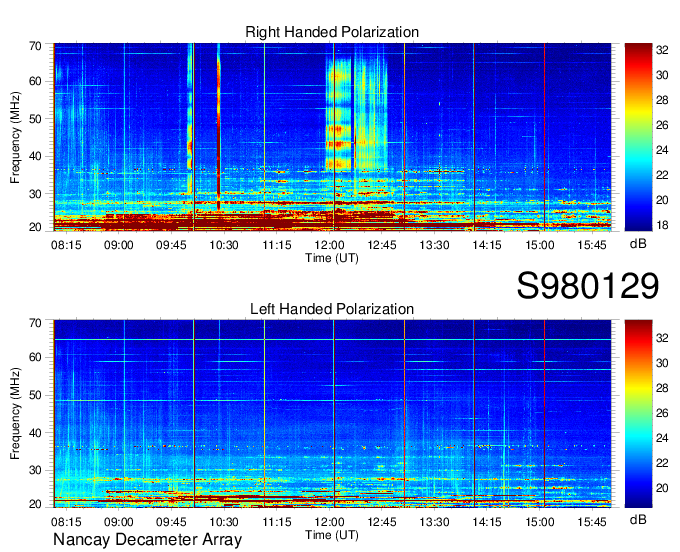The height and width of the screenshot is (552, 680).
Task: Click the 50 MHz tick on the bottom plot
Action: point(35,395)
